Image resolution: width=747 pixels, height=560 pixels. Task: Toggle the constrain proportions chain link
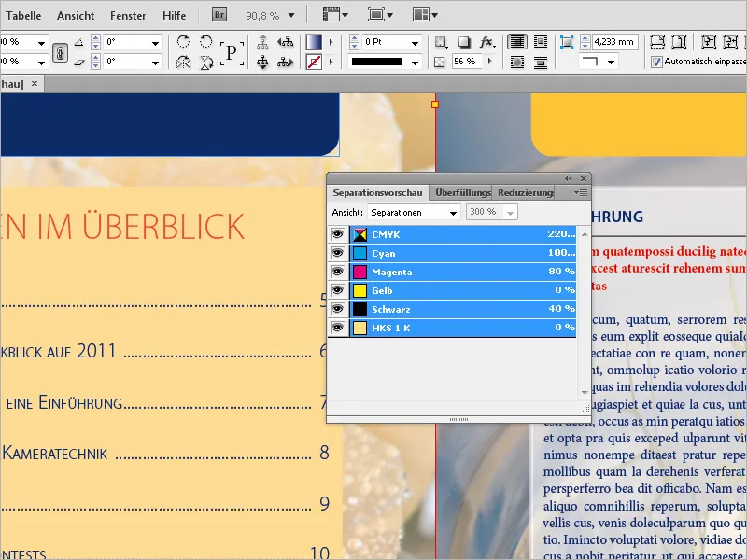tap(60, 52)
